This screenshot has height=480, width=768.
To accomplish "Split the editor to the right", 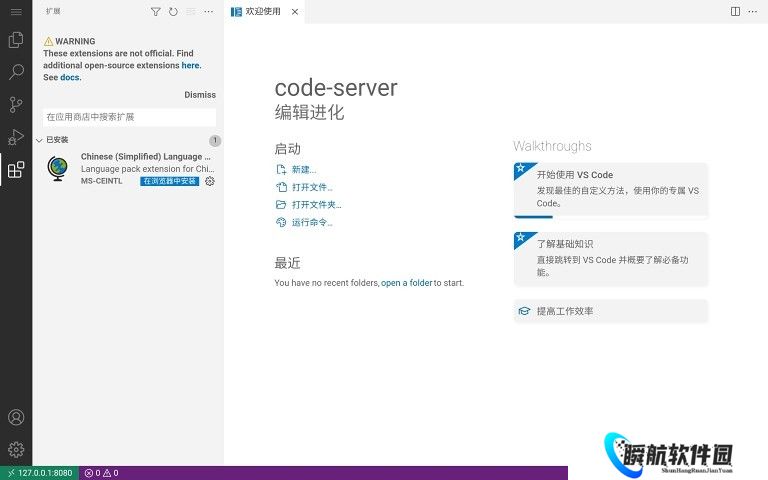I will (735, 11).
